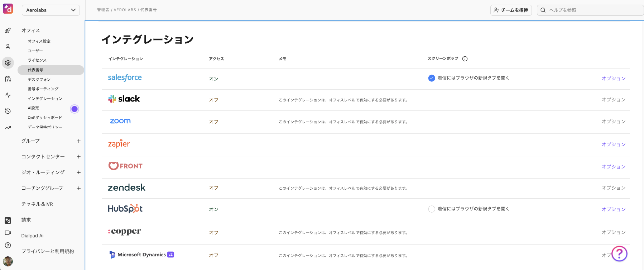The width and height of the screenshot is (644, 270).
Task: Click the Dialpad Ai sparkle icon near bottom
Action: coord(8,221)
